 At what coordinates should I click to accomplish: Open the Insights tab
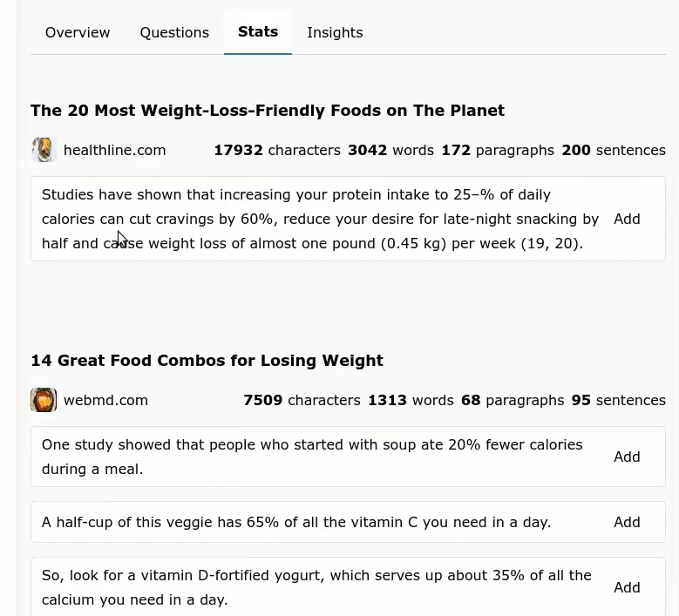[335, 32]
